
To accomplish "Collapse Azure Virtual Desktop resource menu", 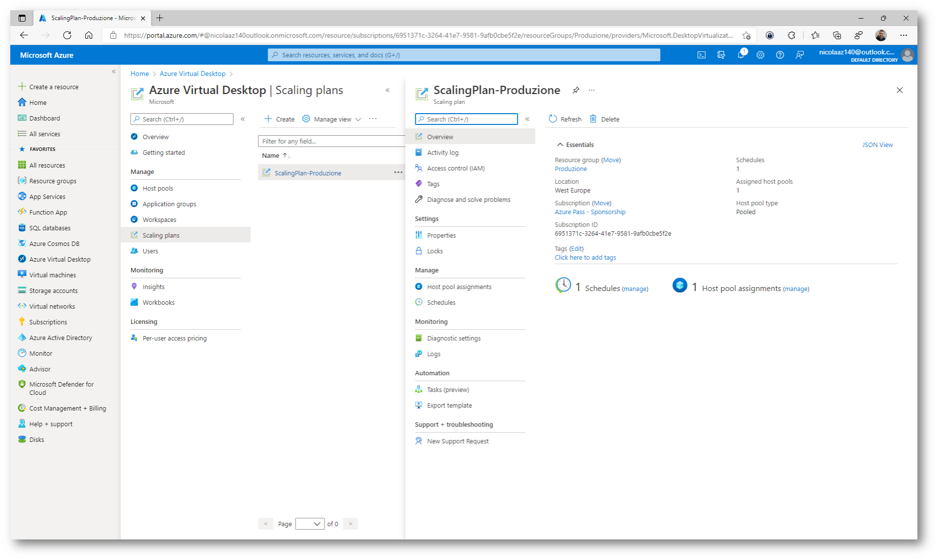I will (x=243, y=119).
